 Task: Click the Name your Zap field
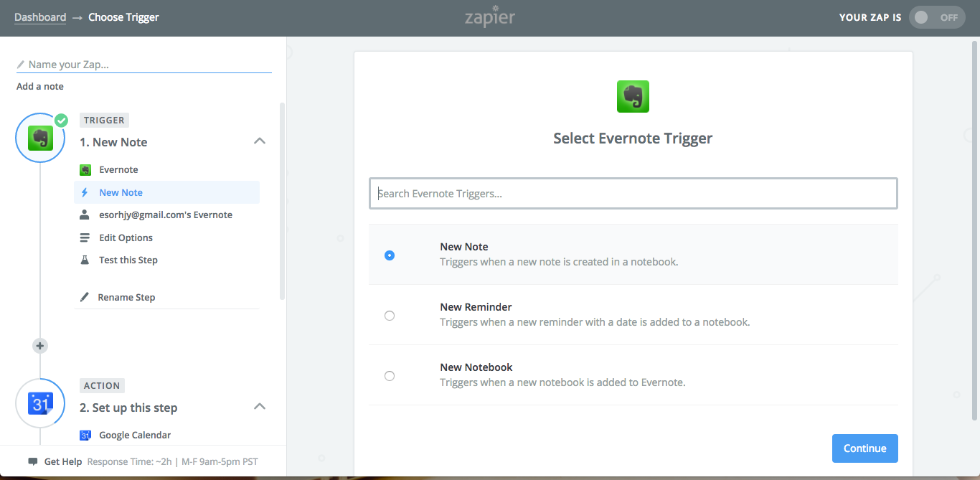click(x=143, y=65)
